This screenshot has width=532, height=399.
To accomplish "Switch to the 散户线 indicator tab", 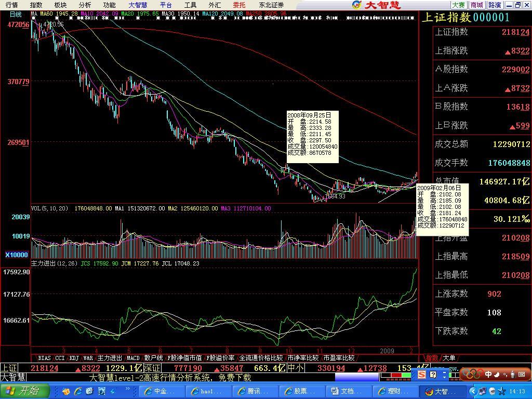I will pos(153,358).
